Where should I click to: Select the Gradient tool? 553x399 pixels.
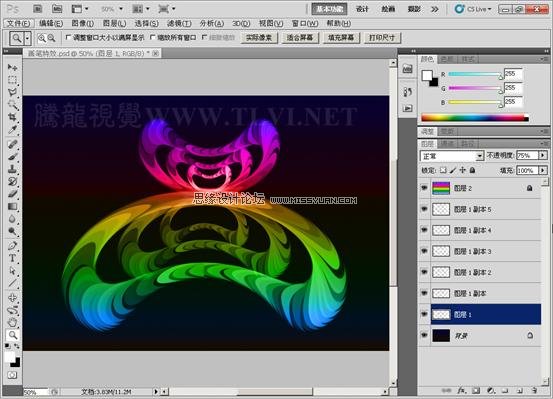click(x=12, y=206)
